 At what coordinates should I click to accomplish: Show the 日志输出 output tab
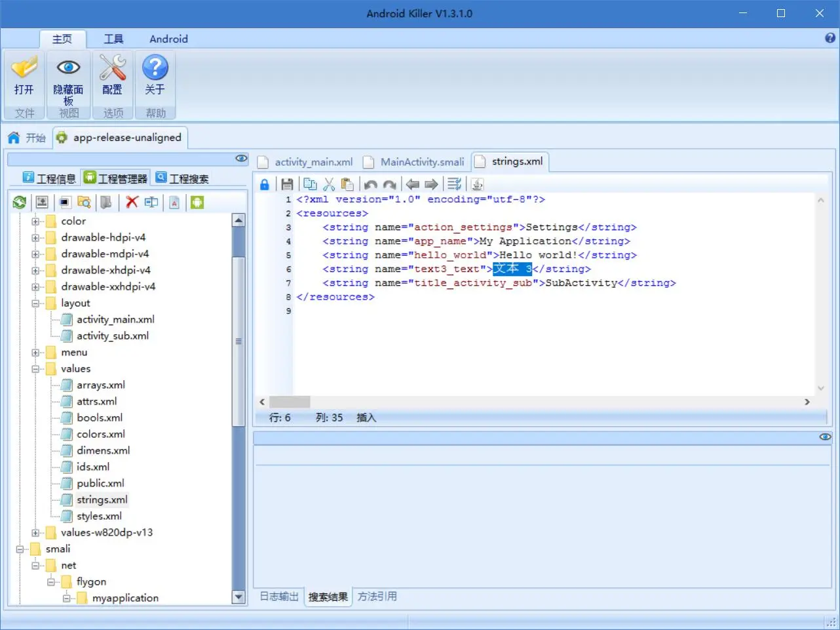[279, 597]
